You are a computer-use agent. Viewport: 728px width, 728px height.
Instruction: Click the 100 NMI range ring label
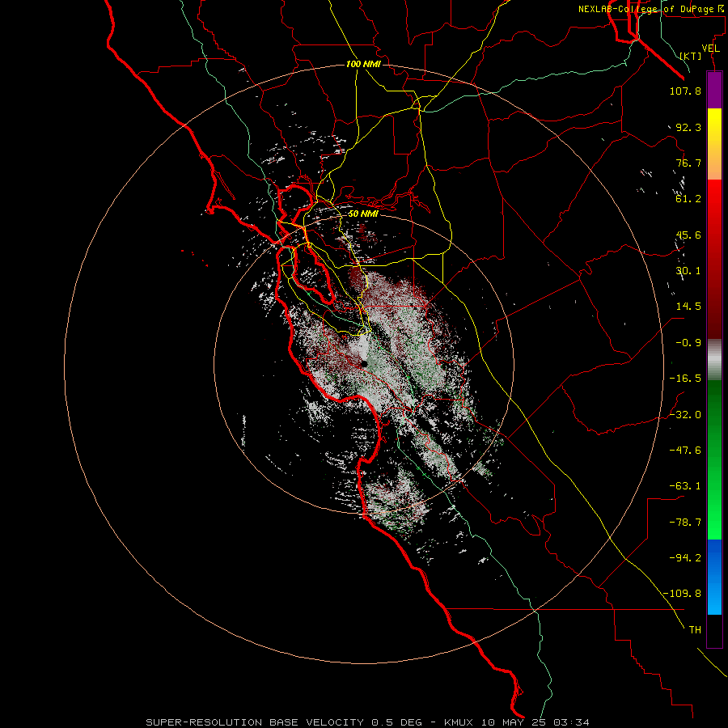coord(363,64)
